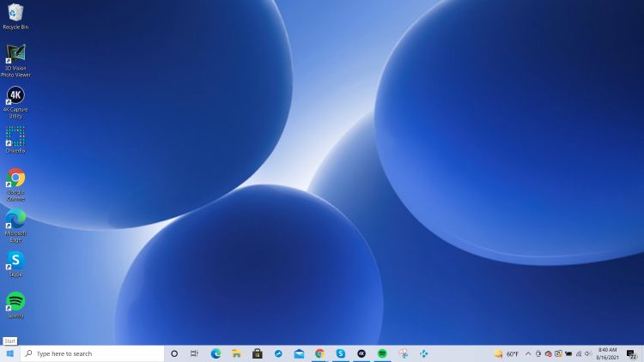Viewport: 644px width, 362px height.
Task: Open the Mail app on the taskbar
Action: tap(299, 353)
